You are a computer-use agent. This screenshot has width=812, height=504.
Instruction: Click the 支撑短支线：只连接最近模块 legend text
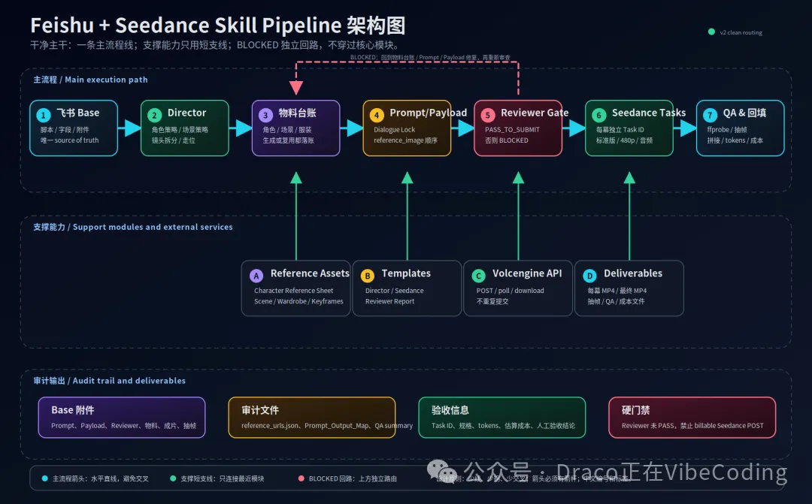pos(222,479)
